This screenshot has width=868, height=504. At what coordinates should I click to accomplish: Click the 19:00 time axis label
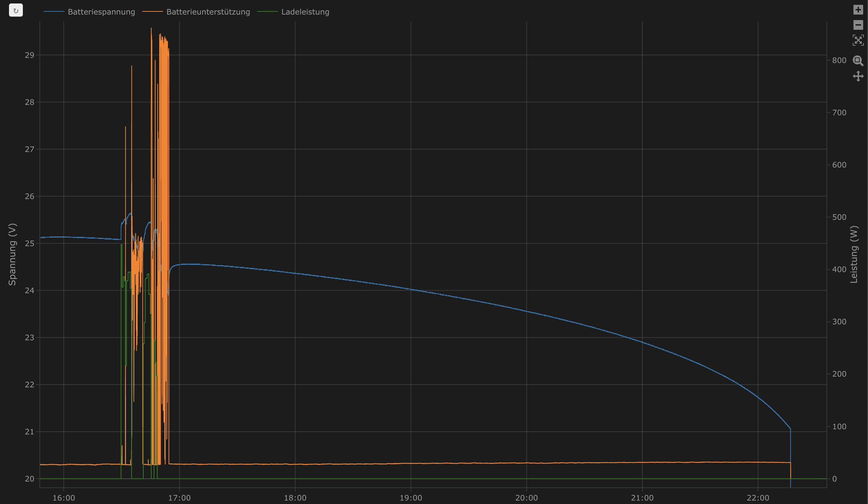pos(411,498)
